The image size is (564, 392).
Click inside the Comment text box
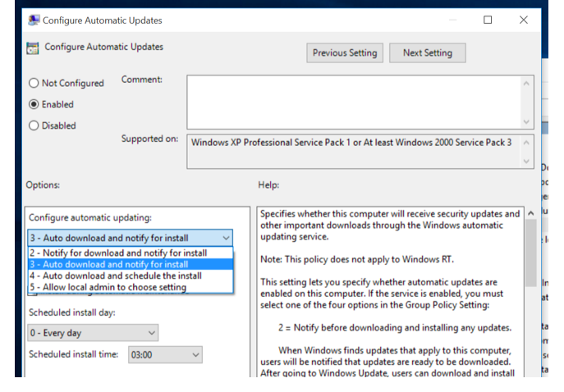(x=354, y=102)
